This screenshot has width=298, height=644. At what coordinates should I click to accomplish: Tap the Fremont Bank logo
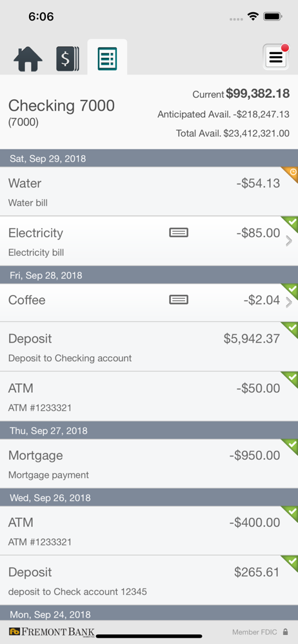point(52,632)
